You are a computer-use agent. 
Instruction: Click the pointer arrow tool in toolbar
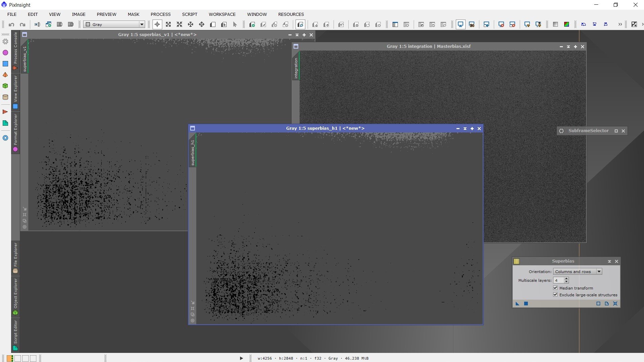[235, 24]
